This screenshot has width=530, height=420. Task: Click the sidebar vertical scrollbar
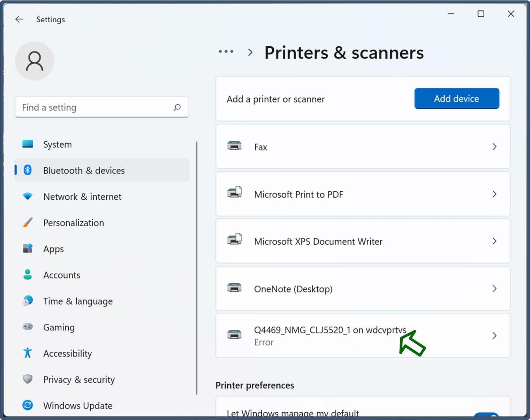click(x=197, y=268)
